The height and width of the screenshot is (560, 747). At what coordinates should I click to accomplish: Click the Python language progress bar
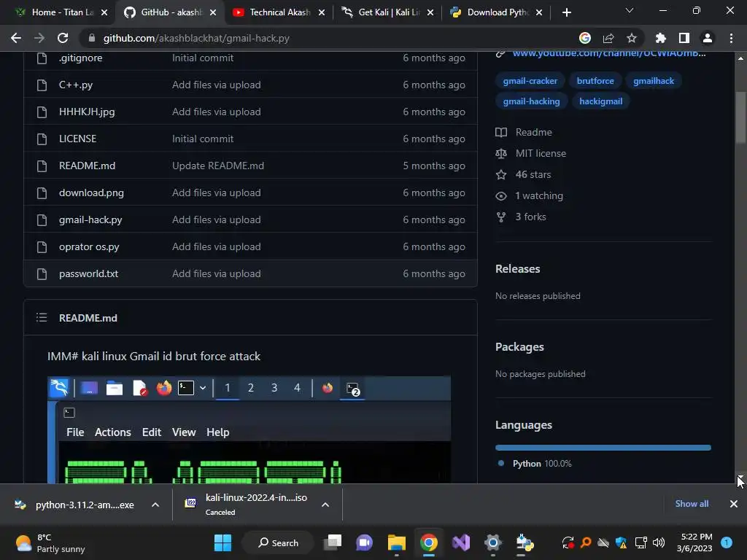coord(603,448)
